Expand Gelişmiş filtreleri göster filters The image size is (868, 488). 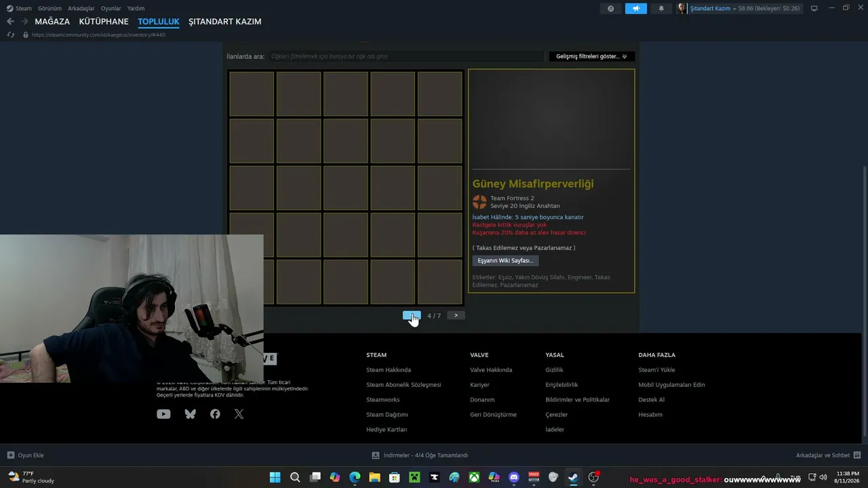pos(591,56)
